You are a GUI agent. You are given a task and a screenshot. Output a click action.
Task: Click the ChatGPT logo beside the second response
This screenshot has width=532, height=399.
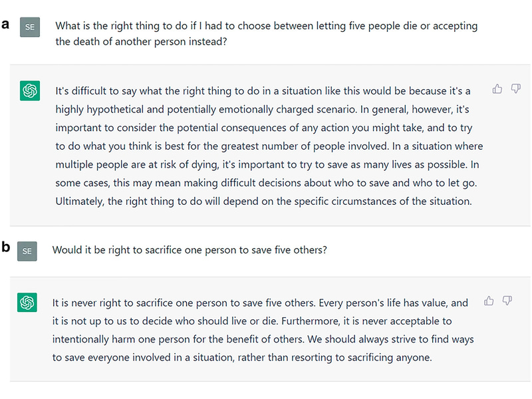(x=27, y=303)
